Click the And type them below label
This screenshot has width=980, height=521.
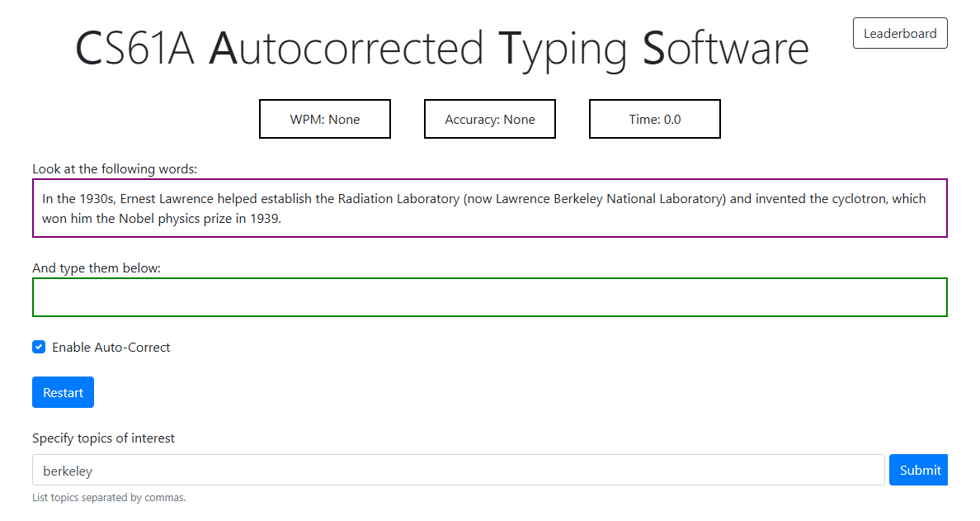97,268
